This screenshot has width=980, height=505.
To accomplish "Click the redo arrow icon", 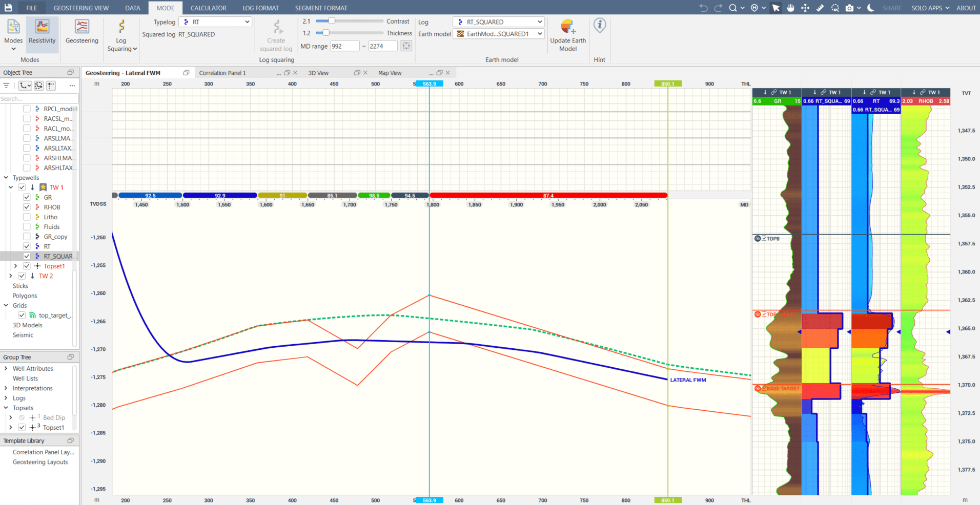I will pyautogui.click(x=718, y=8).
